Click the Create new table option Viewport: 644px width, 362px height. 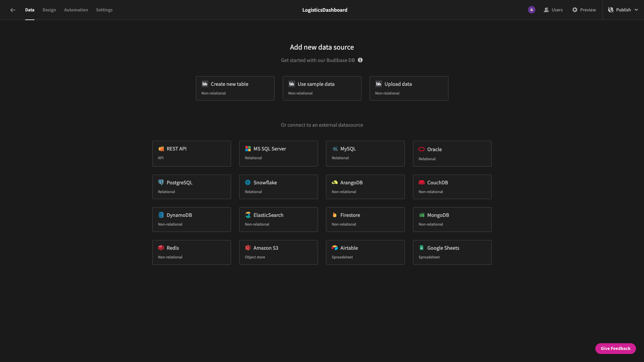235,88
